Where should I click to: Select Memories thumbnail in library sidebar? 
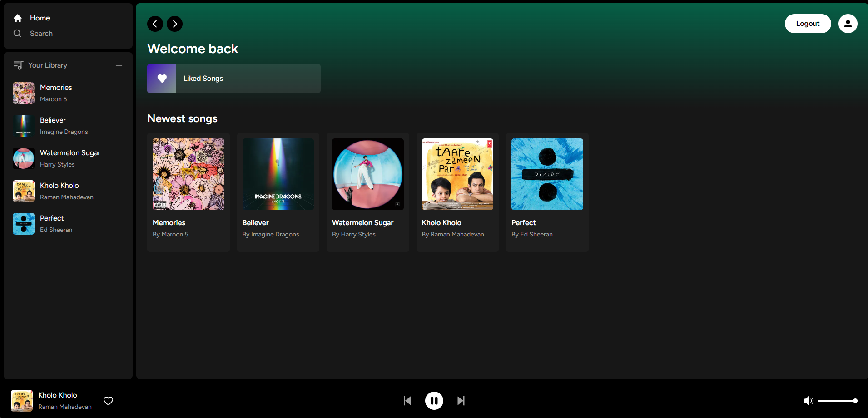point(24,93)
